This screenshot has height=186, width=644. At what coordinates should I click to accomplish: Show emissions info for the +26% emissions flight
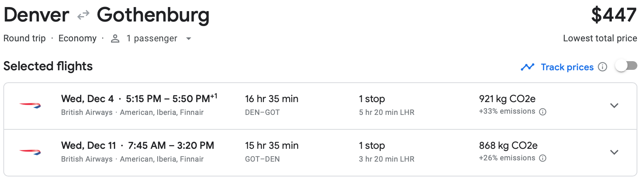point(543,158)
